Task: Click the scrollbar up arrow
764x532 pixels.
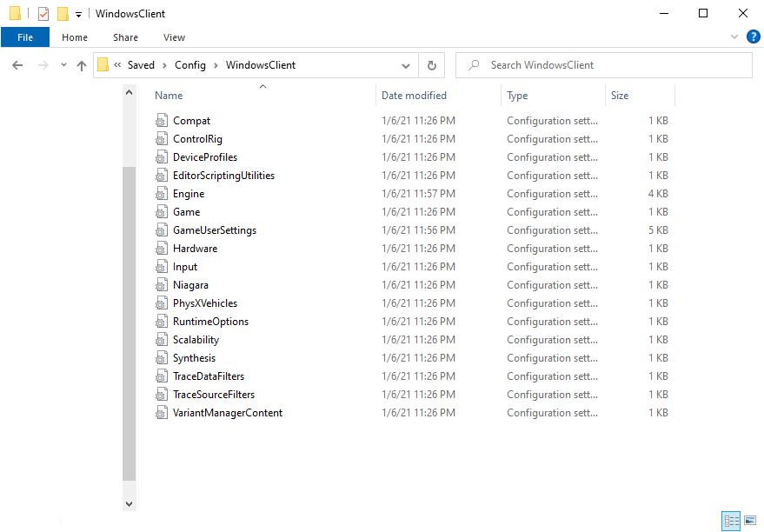Action: [x=130, y=92]
